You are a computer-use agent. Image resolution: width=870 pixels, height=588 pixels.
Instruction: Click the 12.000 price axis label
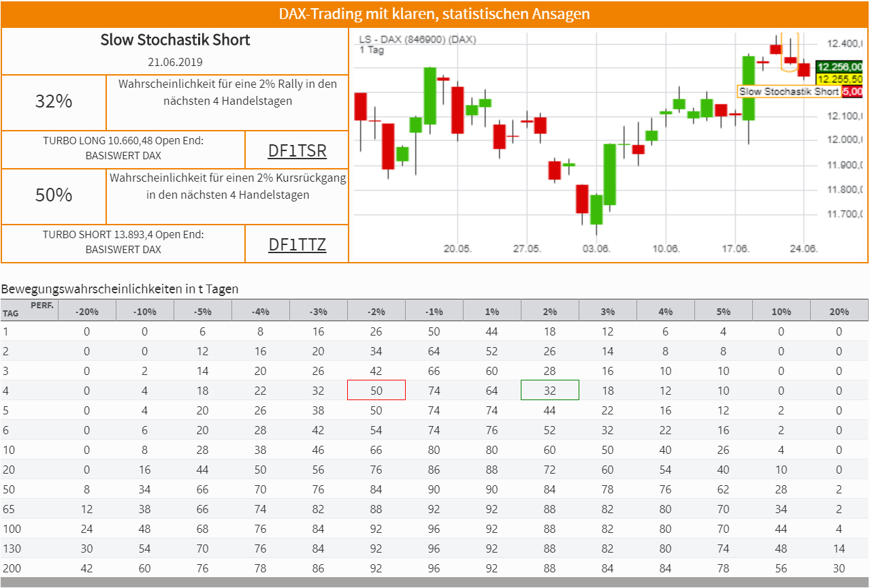[x=844, y=140]
